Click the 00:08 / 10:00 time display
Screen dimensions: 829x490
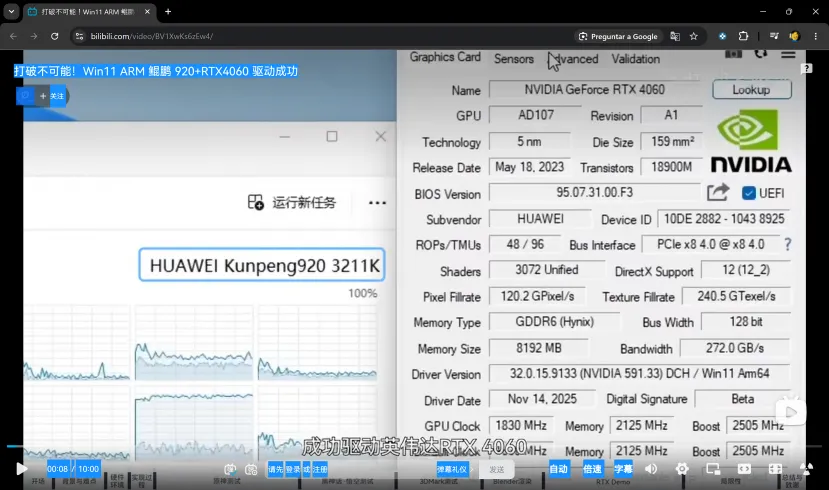pyautogui.click(x=73, y=468)
